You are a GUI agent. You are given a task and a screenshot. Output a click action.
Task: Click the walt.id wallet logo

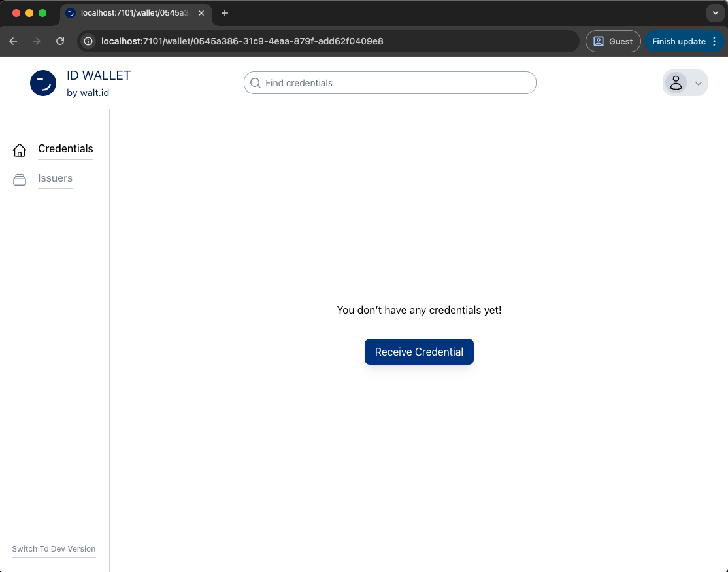[43, 83]
